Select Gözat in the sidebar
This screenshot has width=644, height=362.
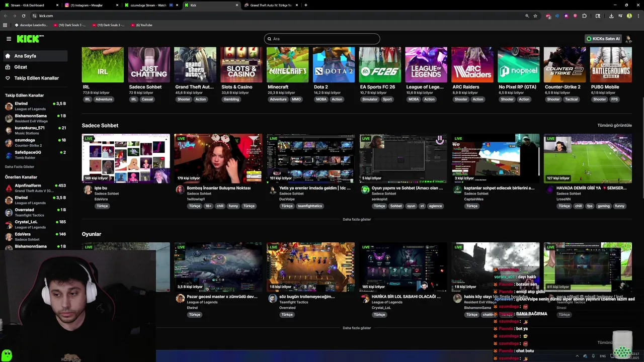35,67
